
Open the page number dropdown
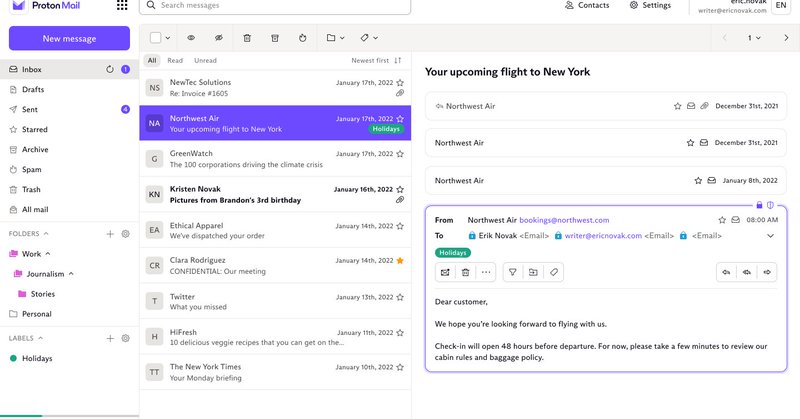754,38
